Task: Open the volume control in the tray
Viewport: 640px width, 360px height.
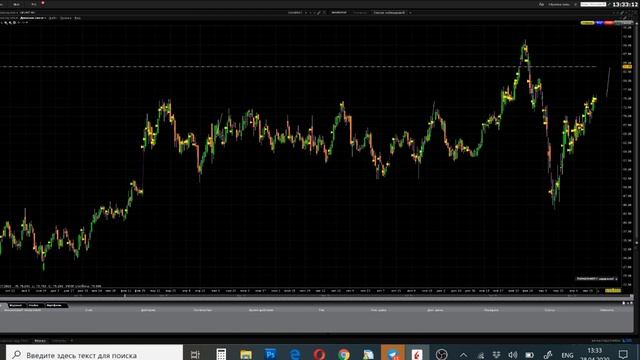Action: click(x=513, y=355)
